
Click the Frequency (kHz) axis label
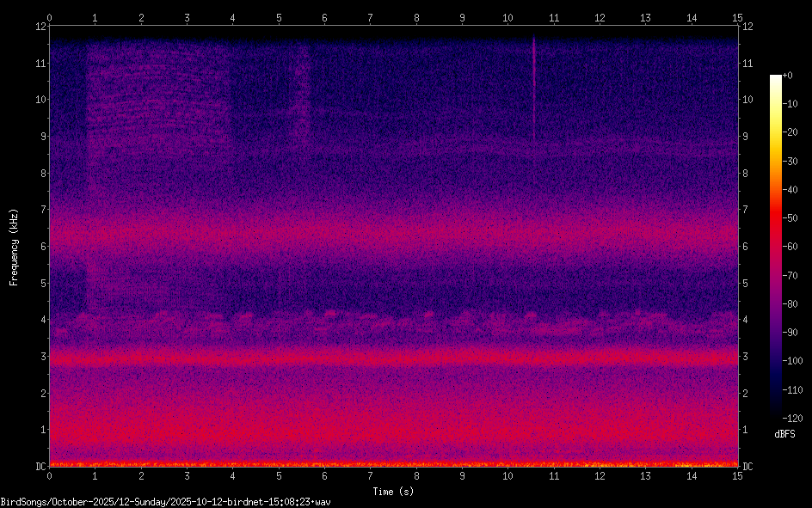pos(14,247)
